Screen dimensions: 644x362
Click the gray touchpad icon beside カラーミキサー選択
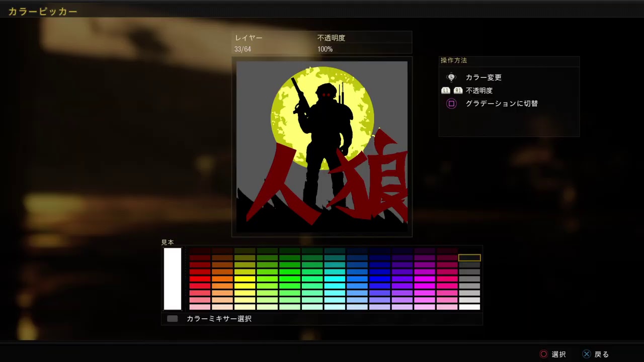click(172, 319)
